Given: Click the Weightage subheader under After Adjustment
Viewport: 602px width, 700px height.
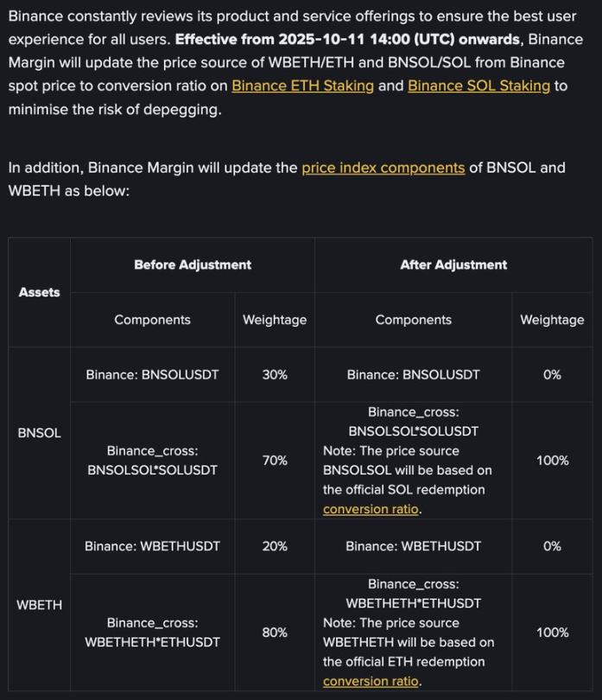Looking at the screenshot, I should [x=552, y=320].
